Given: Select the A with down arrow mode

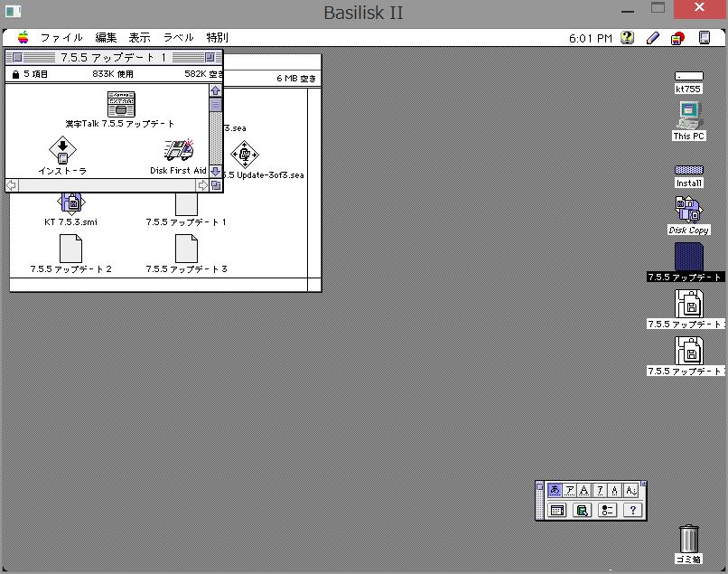Looking at the screenshot, I should click(x=630, y=490).
